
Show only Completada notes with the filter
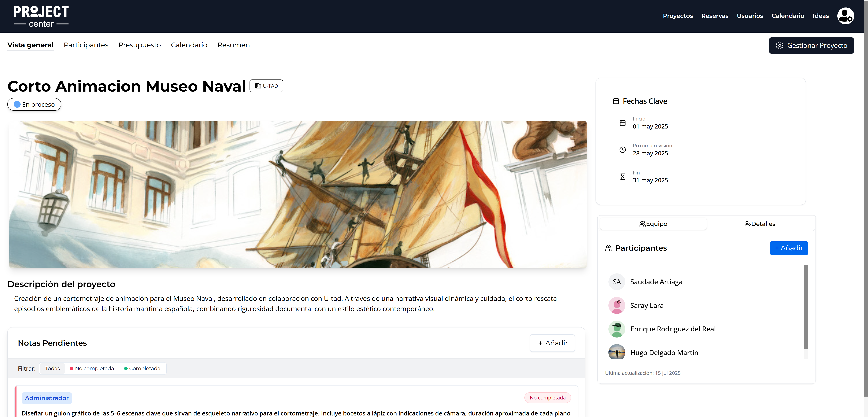click(142, 368)
